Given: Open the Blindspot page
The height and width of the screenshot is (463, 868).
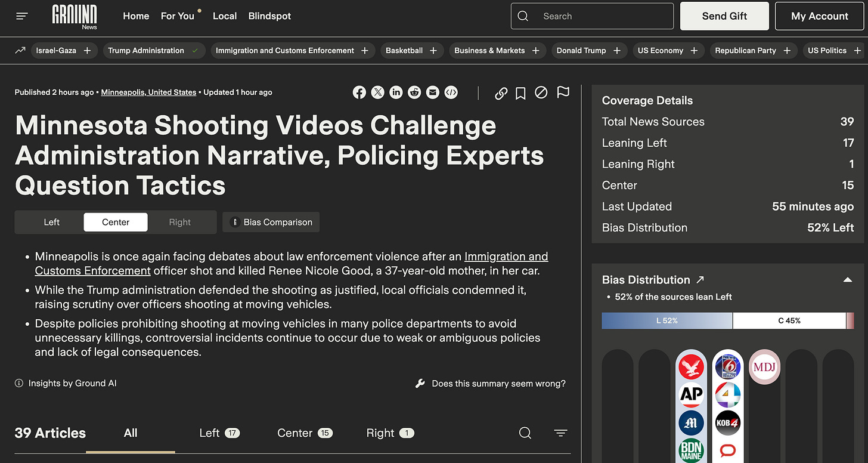Looking at the screenshot, I should coord(269,16).
